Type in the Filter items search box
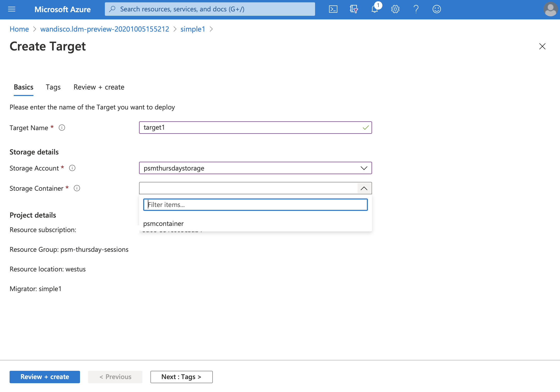The image size is (560, 392). pos(255,204)
